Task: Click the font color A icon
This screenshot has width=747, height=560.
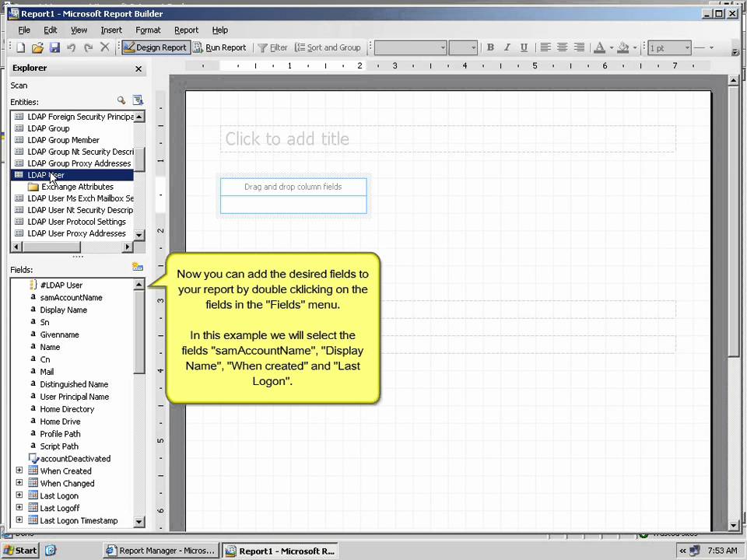Action: click(600, 47)
